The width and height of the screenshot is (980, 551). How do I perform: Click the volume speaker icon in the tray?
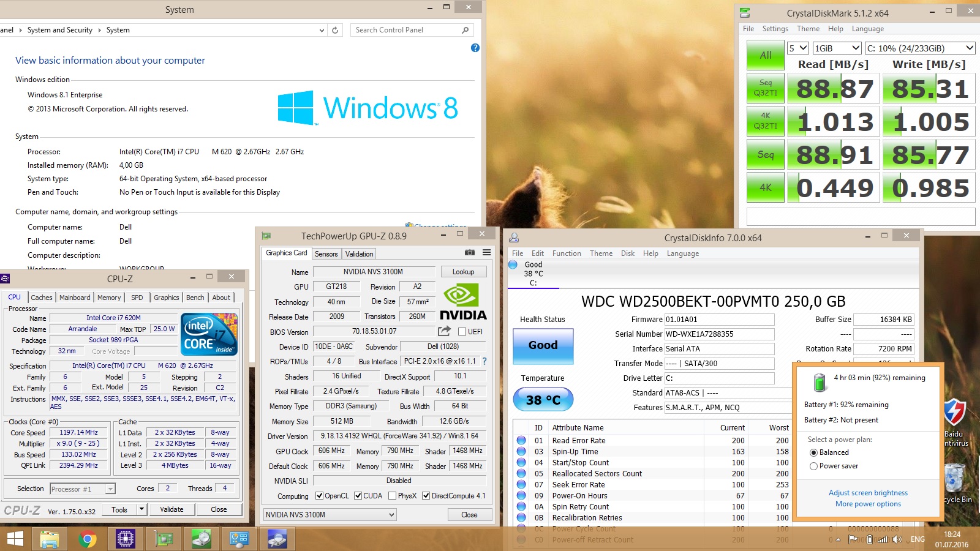point(897,539)
